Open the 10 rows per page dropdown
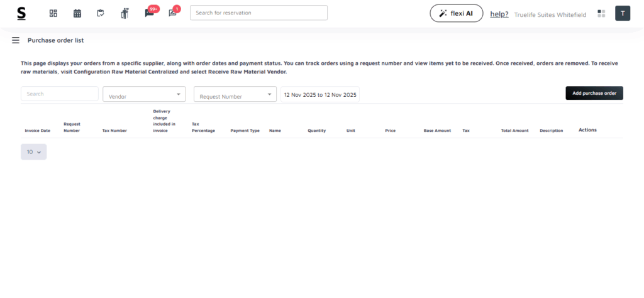Screen dimensions: 644x298 34,152
